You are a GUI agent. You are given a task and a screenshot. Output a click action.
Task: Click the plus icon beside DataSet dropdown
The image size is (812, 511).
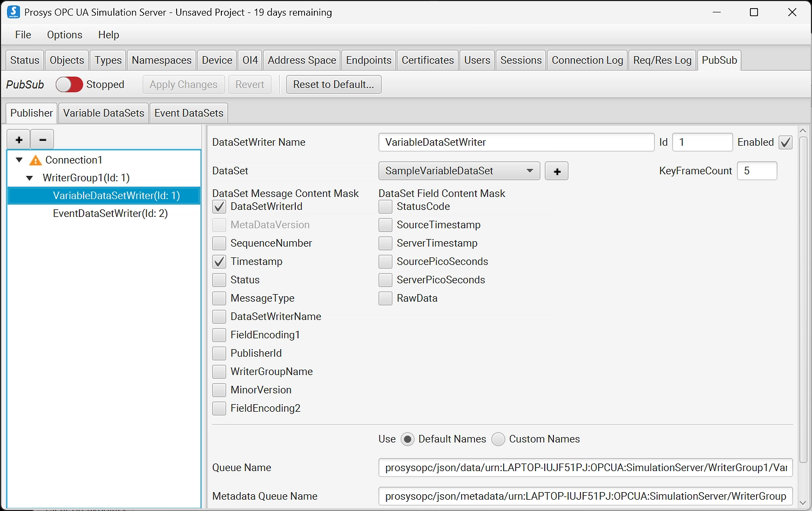click(557, 171)
